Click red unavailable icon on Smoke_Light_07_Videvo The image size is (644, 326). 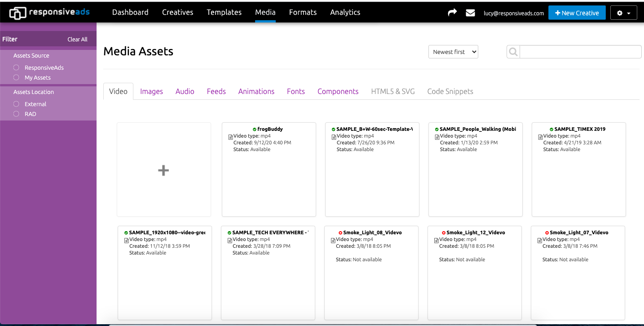(x=547, y=233)
